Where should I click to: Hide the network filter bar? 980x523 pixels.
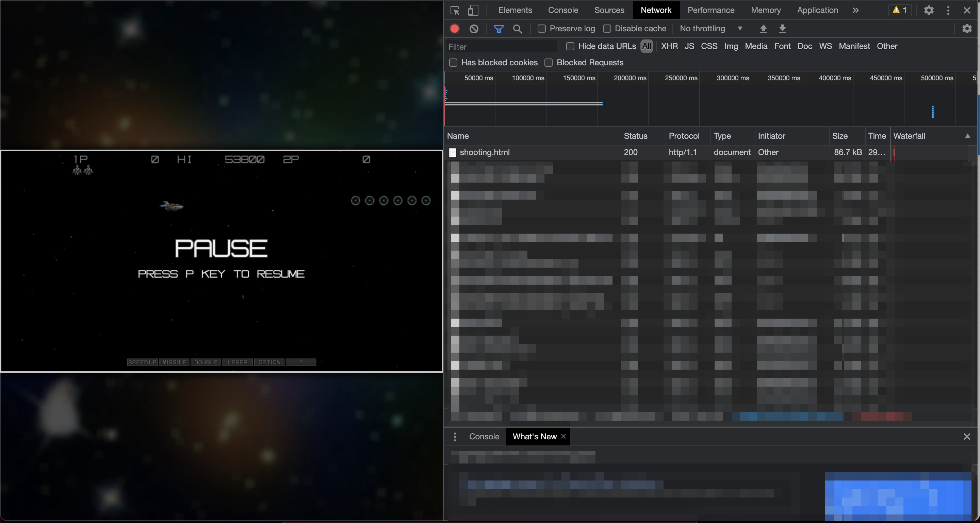coord(499,29)
